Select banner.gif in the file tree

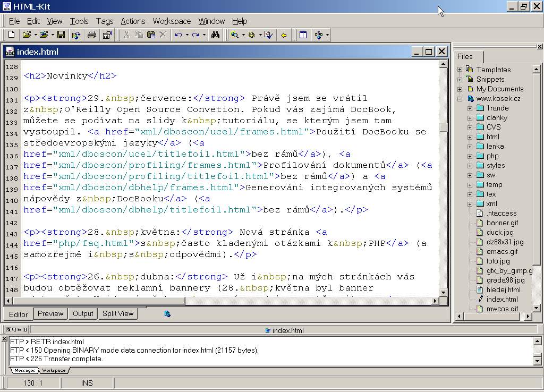(x=502, y=223)
